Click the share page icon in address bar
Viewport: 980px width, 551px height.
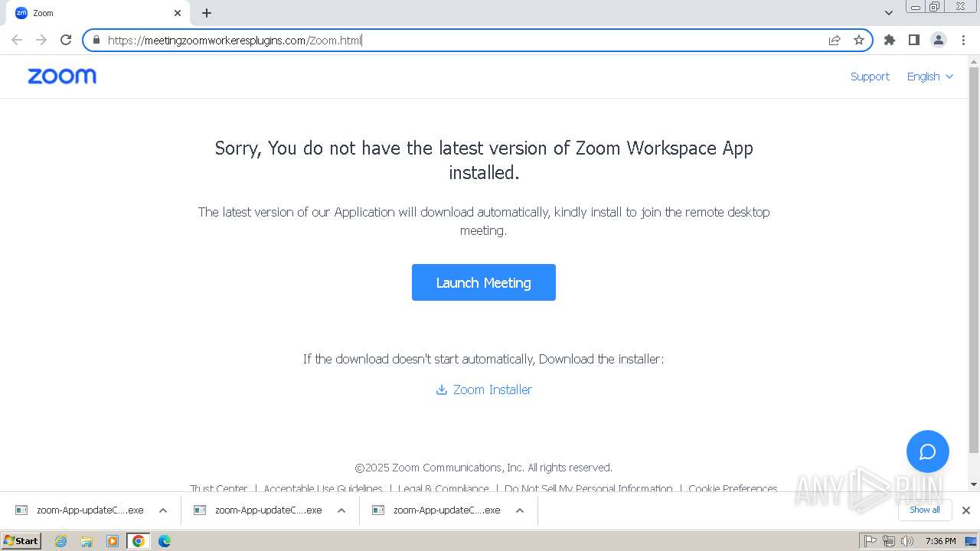tap(835, 40)
